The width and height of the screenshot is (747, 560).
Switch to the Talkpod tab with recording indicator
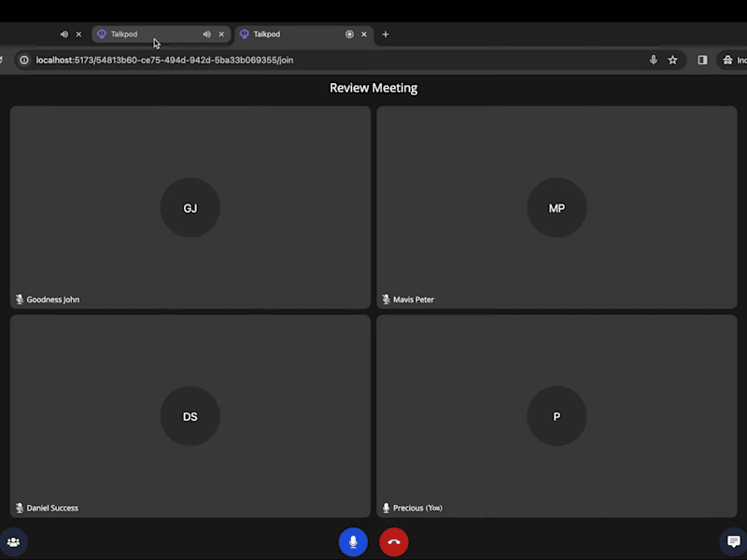coord(304,35)
